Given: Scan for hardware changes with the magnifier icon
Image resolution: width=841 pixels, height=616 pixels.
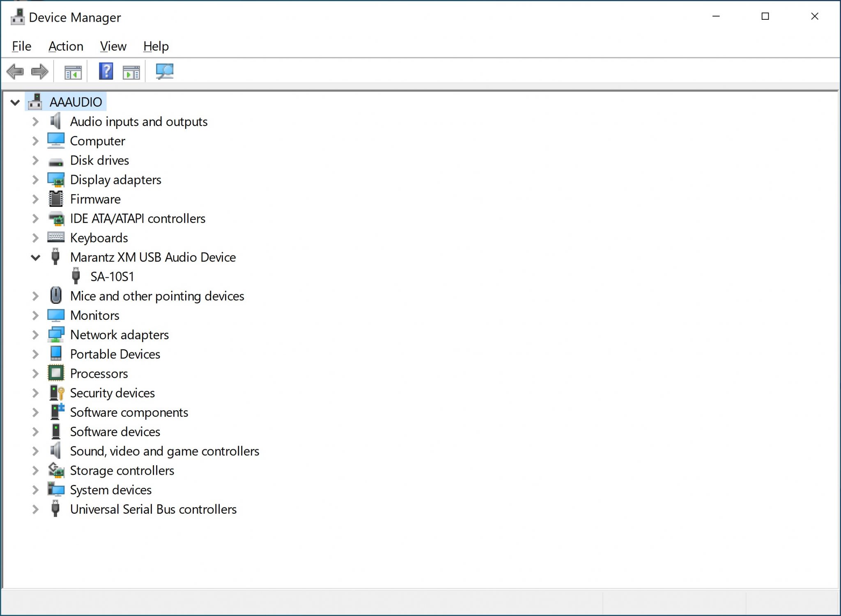Looking at the screenshot, I should click(163, 71).
